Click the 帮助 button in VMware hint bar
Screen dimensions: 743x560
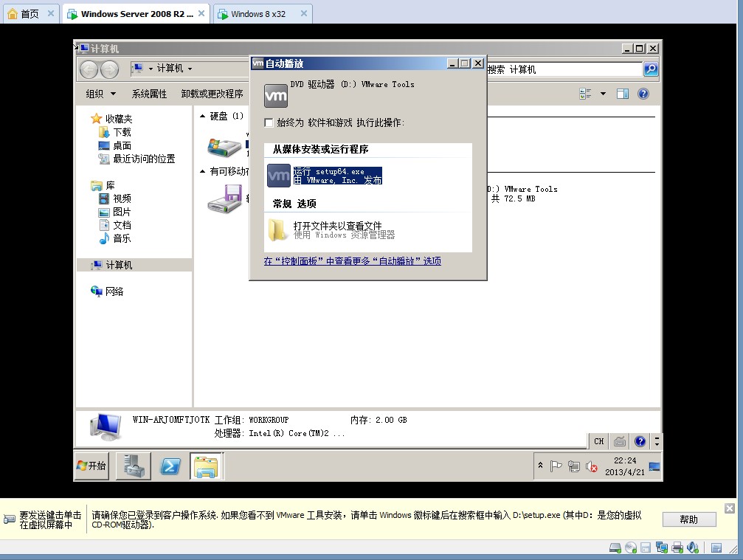[x=689, y=519]
